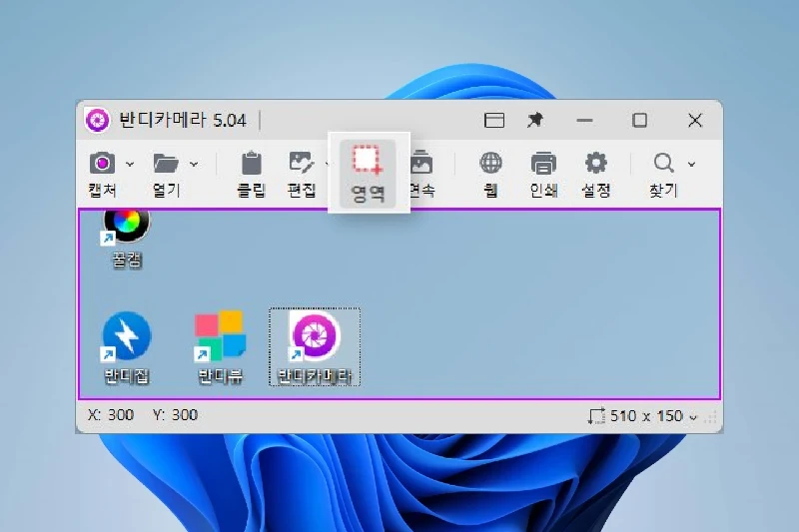The image size is (799, 532).
Task: Select the 반디집 desktop shortcut
Action: 127,348
